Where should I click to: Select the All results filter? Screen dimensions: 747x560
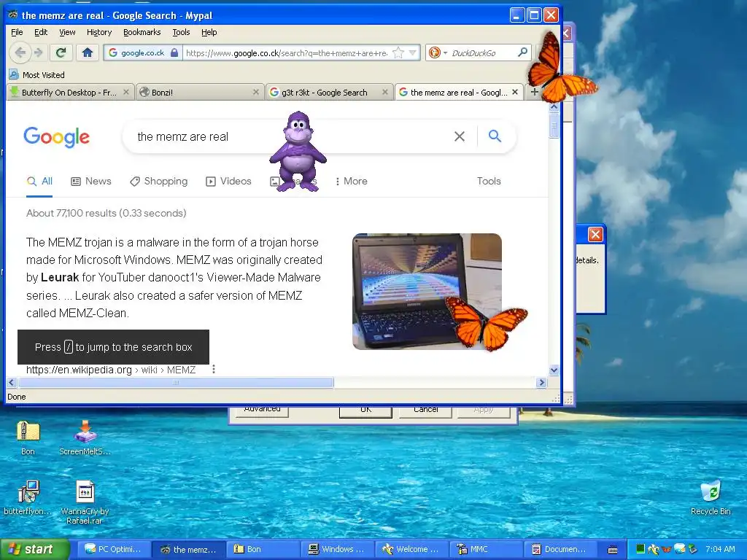click(39, 181)
